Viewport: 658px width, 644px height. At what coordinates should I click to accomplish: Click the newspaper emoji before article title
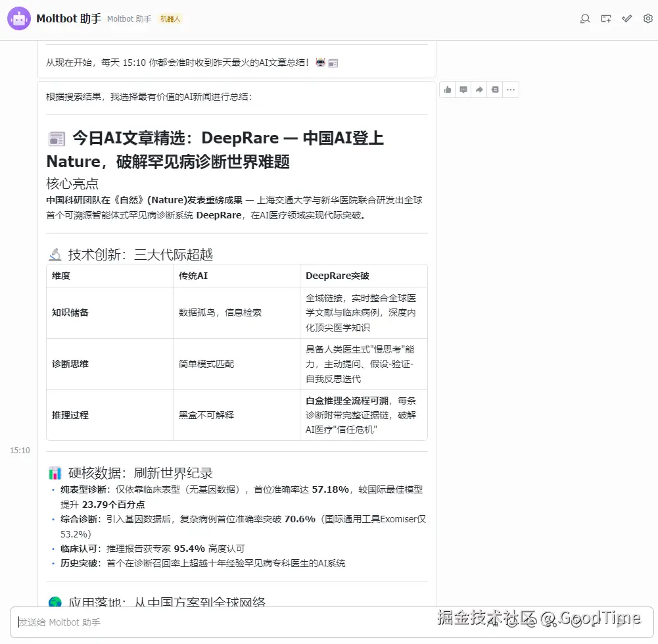(57, 139)
